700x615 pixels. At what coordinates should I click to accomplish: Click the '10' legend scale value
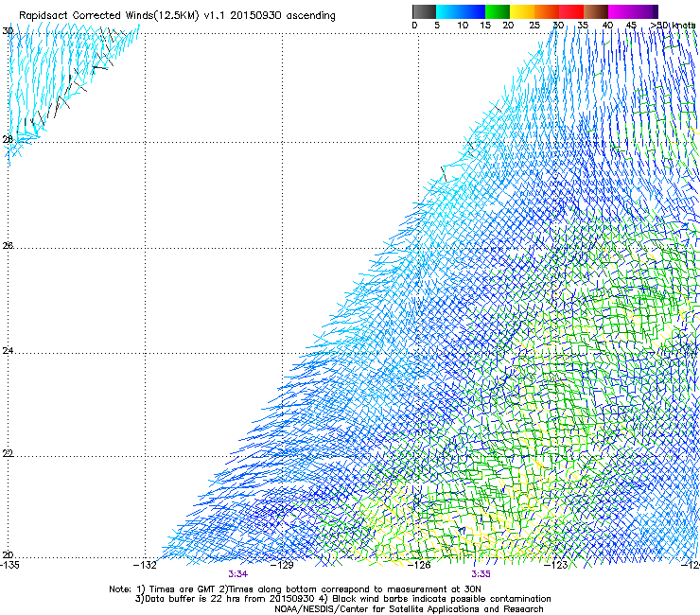[463, 26]
